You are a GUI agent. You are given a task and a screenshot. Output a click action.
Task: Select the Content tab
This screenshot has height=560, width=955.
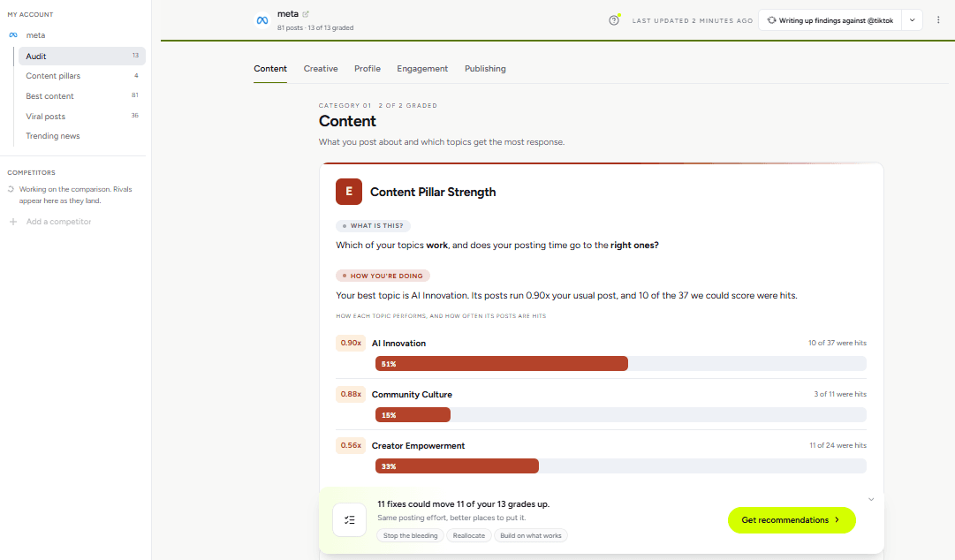tap(270, 69)
